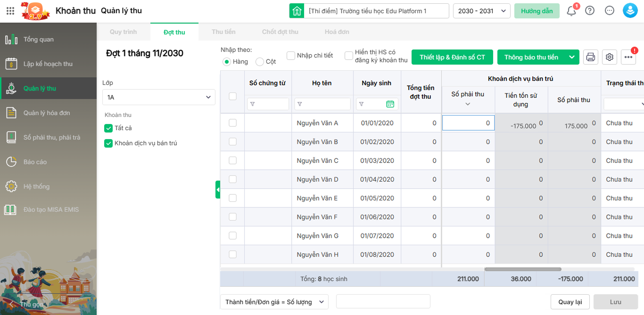Image resolution: width=644 pixels, height=315 pixels.
Task: Click the Thiết lập & Đánh số CT button
Action: tap(452, 57)
